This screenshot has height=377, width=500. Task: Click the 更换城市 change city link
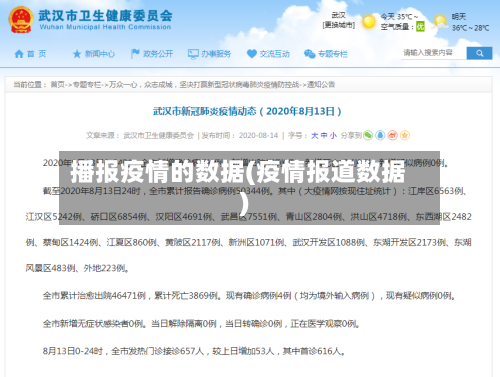339,25
